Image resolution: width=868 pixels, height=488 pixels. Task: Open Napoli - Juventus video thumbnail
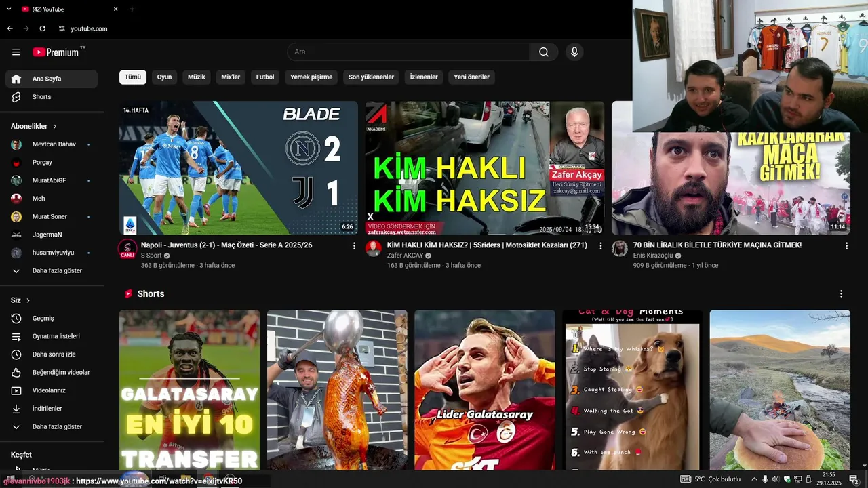[239, 168]
